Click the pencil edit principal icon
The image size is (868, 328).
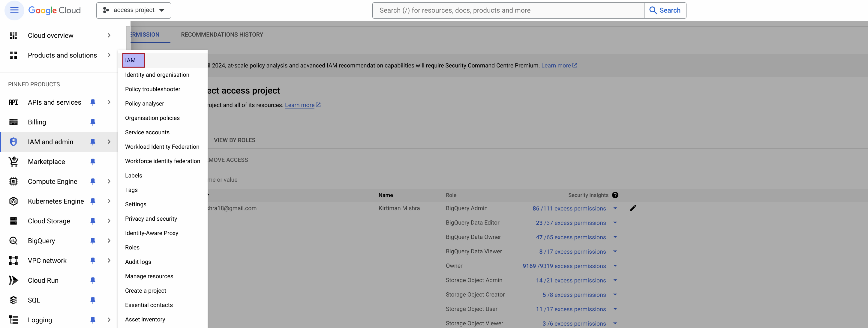pyautogui.click(x=633, y=208)
